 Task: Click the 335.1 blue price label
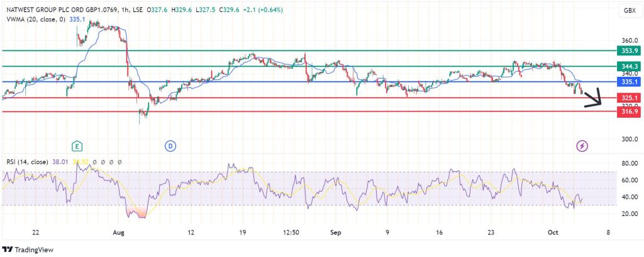(x=629, y=82)
